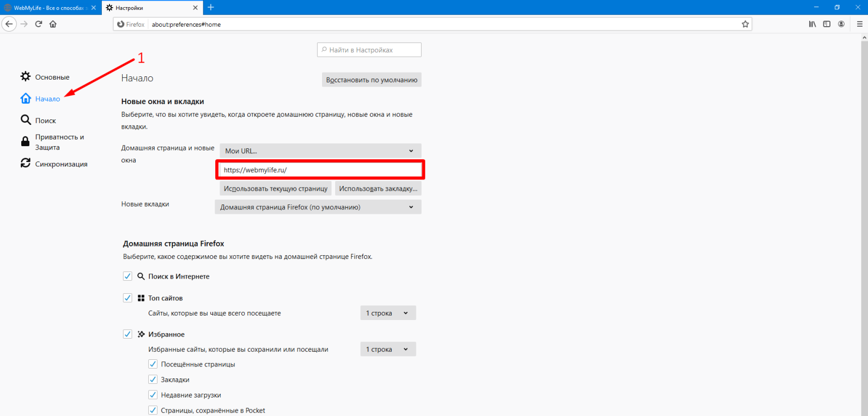
Task: Open the Синхронизация settings category
Action: click(61, 164)
